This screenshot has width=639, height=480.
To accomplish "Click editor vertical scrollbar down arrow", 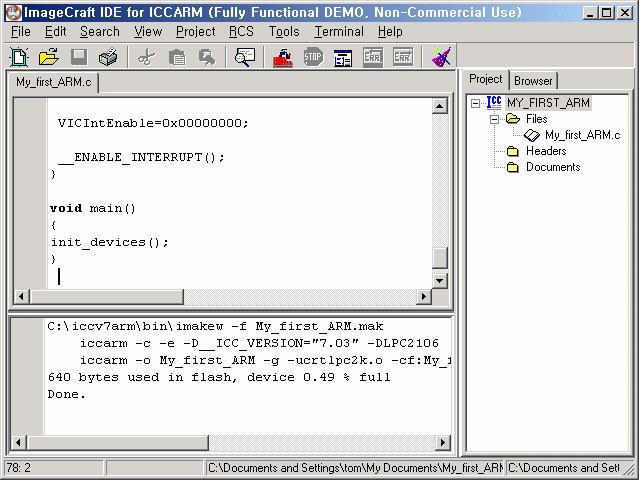I will pyautogui.click(x=440, y=280).
